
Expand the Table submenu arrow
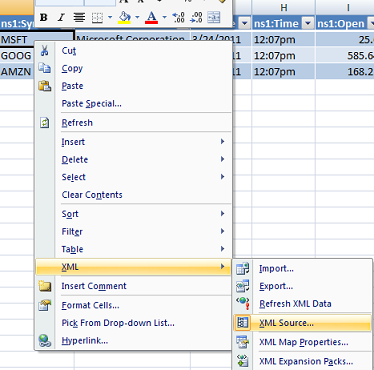coord(223,249)
